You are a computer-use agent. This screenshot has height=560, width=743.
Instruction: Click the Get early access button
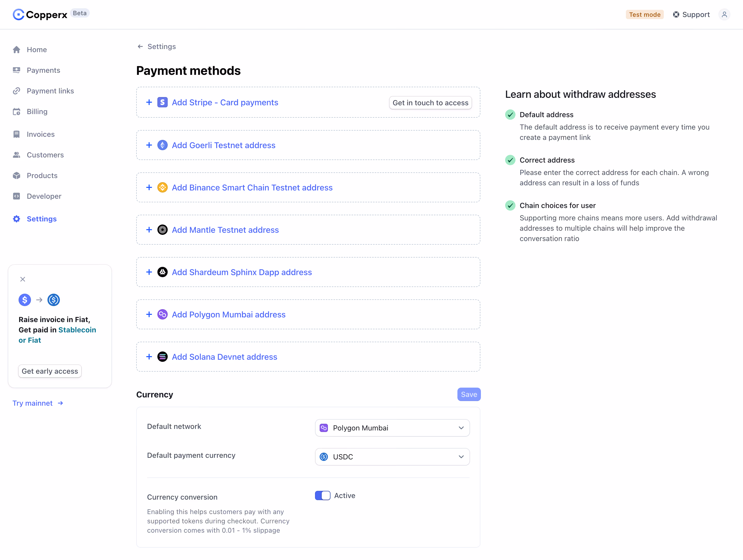click(50, 371)
